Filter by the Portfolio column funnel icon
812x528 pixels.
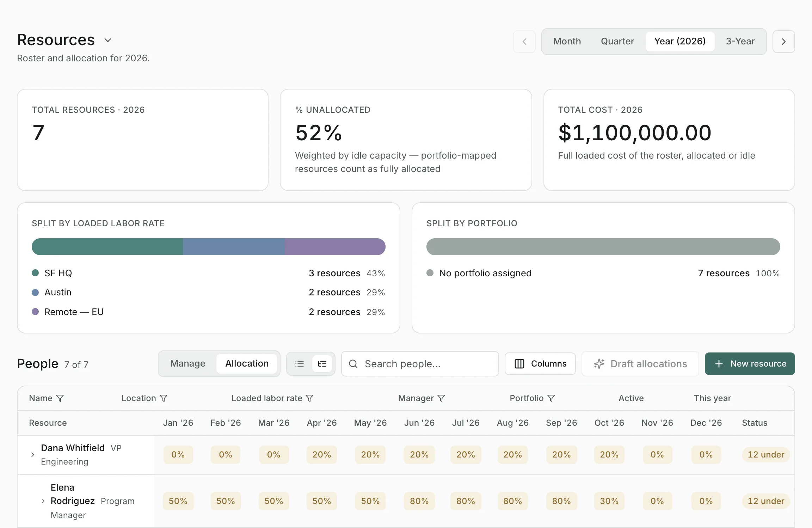coord(551,398)
